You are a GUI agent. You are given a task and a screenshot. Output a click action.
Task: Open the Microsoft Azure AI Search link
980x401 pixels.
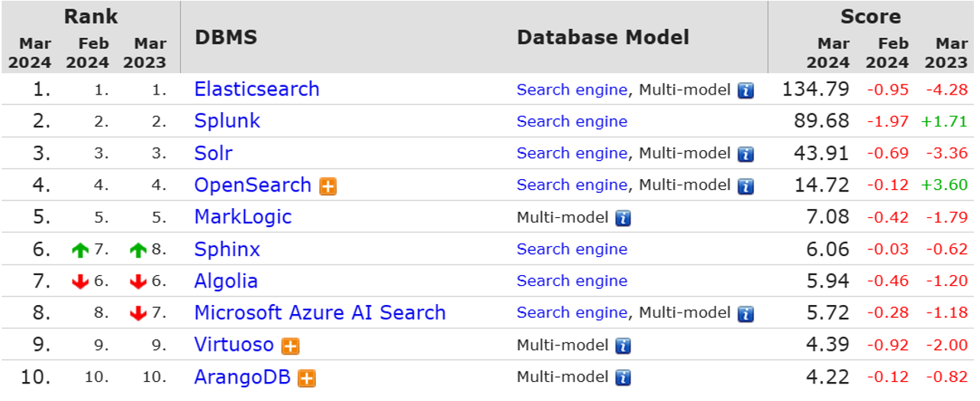pos(321,313)
